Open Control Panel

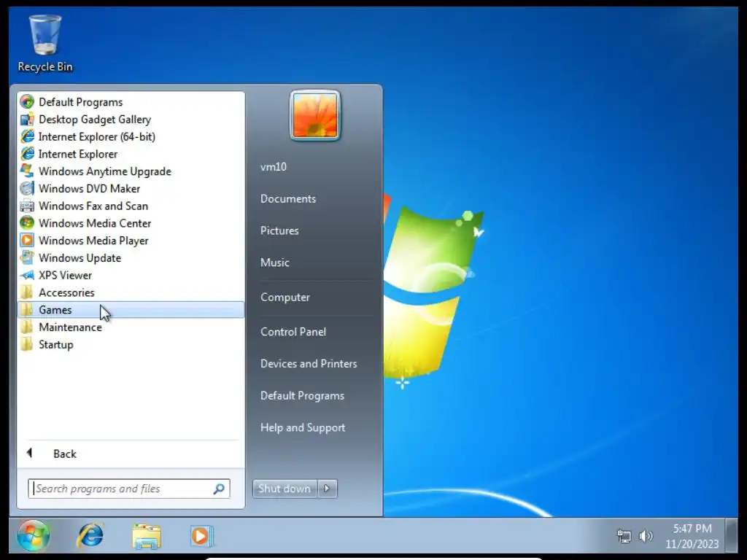click(x=293, y=332)
